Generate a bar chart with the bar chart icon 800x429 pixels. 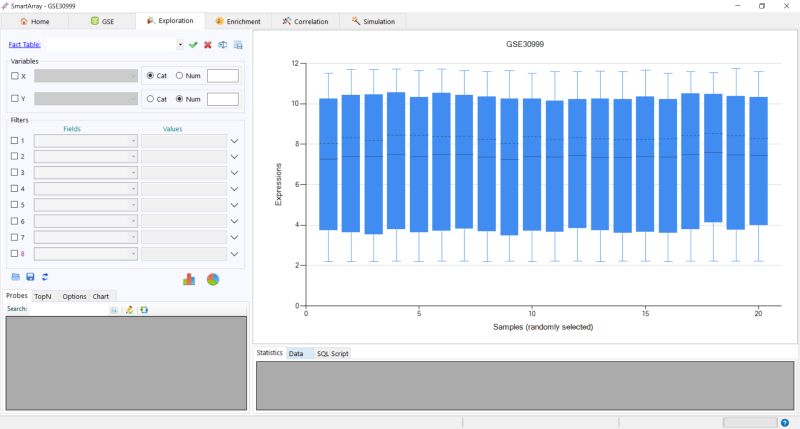tap(189, 279)
